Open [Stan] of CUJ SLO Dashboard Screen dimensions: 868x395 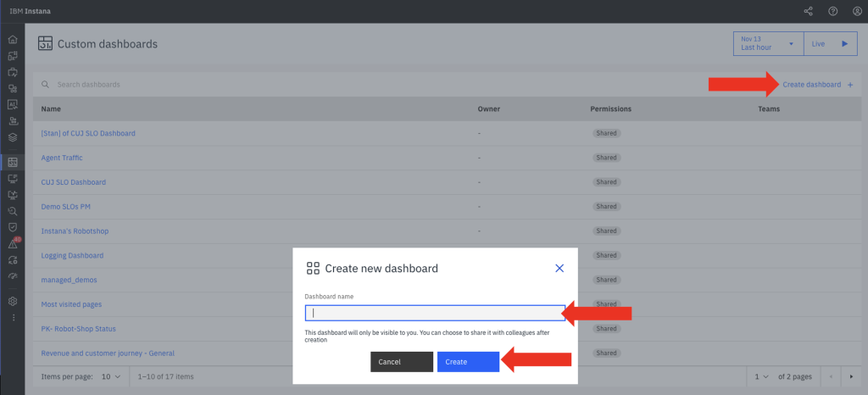[x=88, y=133]
